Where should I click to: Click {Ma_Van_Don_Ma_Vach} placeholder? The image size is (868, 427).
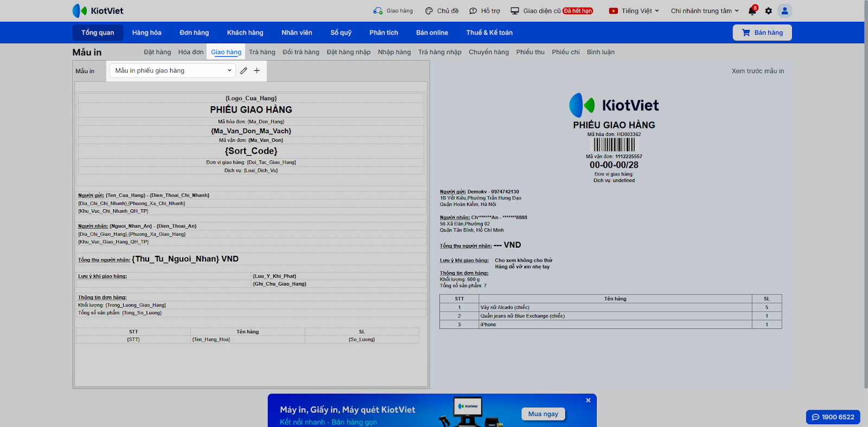(x=251, y=131)
